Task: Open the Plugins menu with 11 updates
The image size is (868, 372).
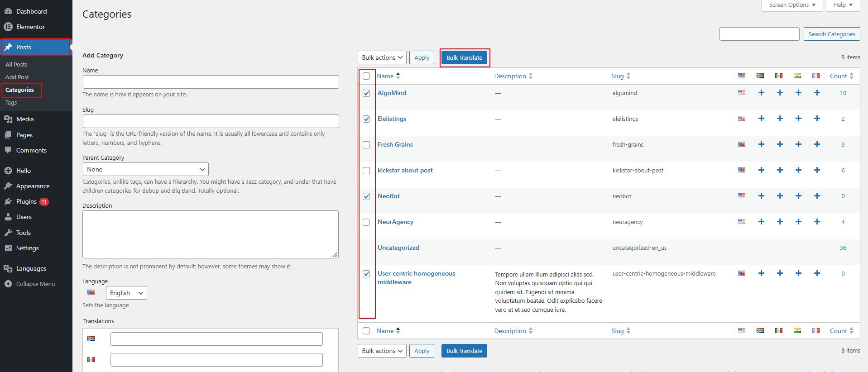Action: click(26, 201)
